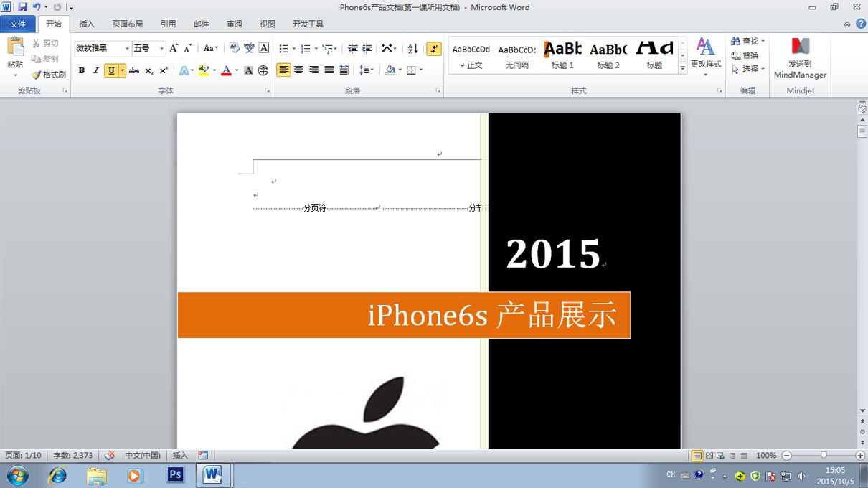The width and height of the screenshot is (868, 488).
Task: Switch to the Review (审阅) tab
Action: coord(235,24)
